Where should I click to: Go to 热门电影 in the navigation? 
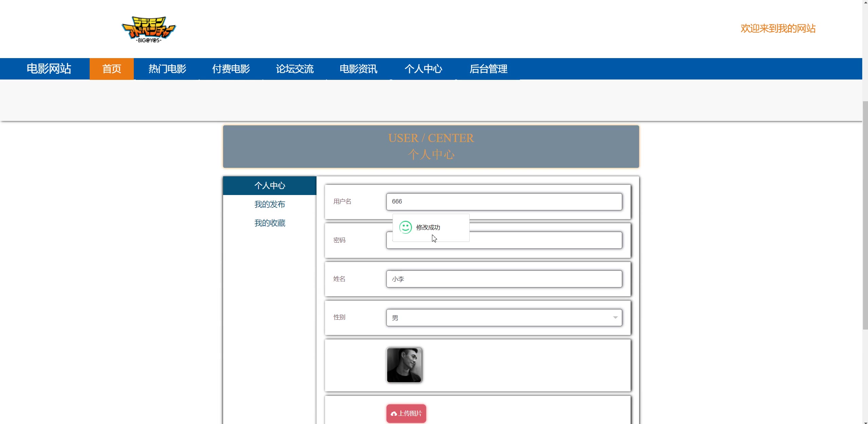point(167,69)
